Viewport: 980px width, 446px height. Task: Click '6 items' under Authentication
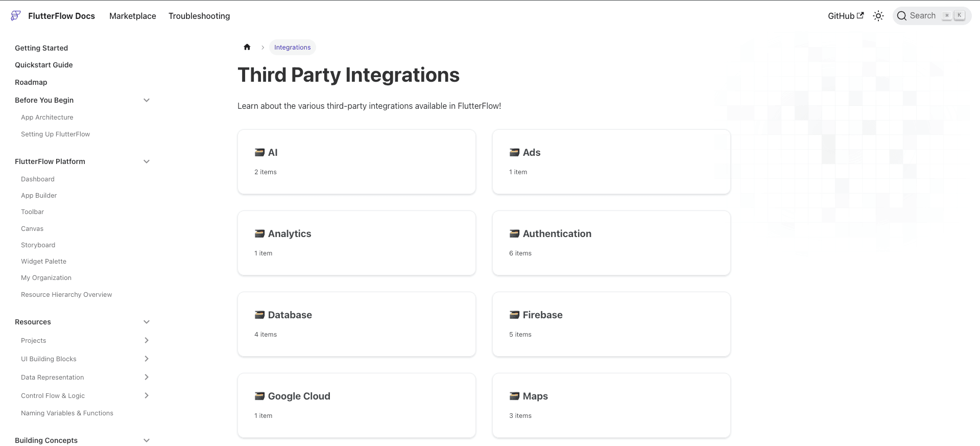click(x=520, y=253)
